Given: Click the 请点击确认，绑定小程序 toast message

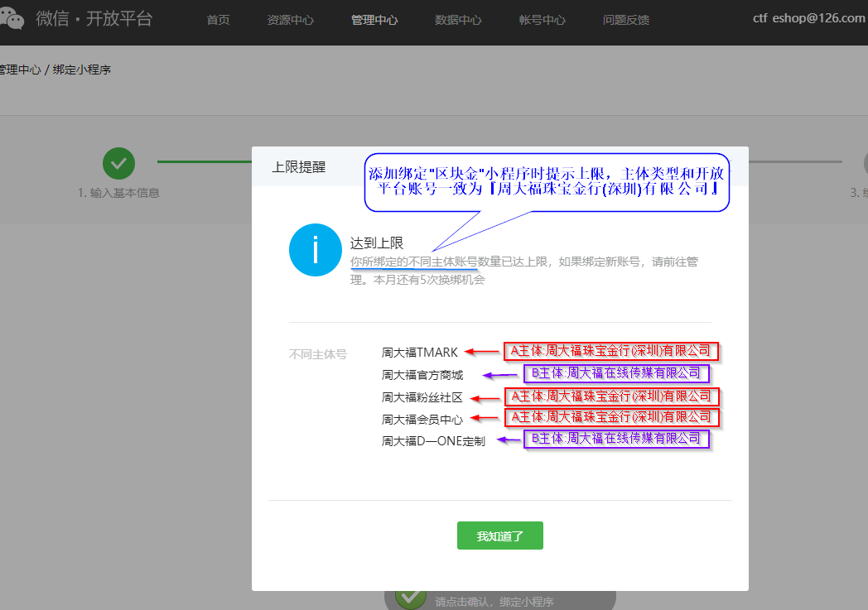Looking at the screenshot, I should [x=494, y=602].
